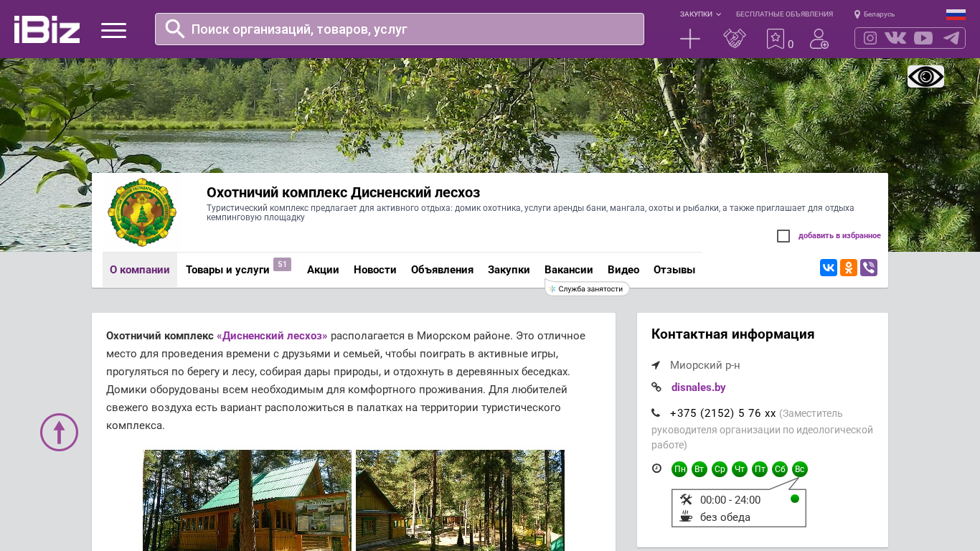
Task: Share the page via Viber button
Action: 869,268
